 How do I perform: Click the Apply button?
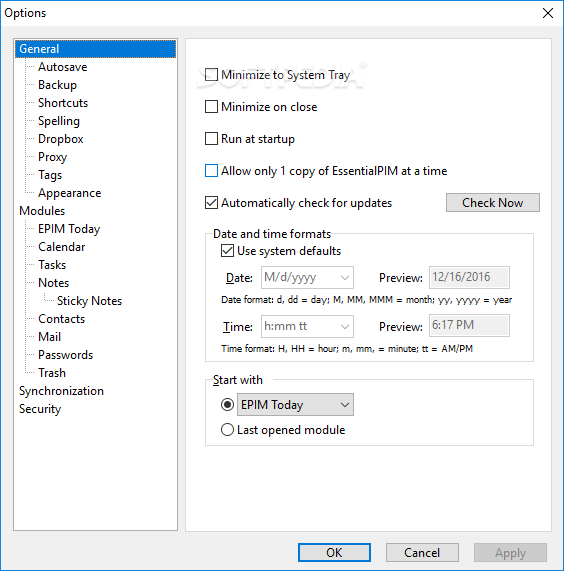tap(510, 552)
